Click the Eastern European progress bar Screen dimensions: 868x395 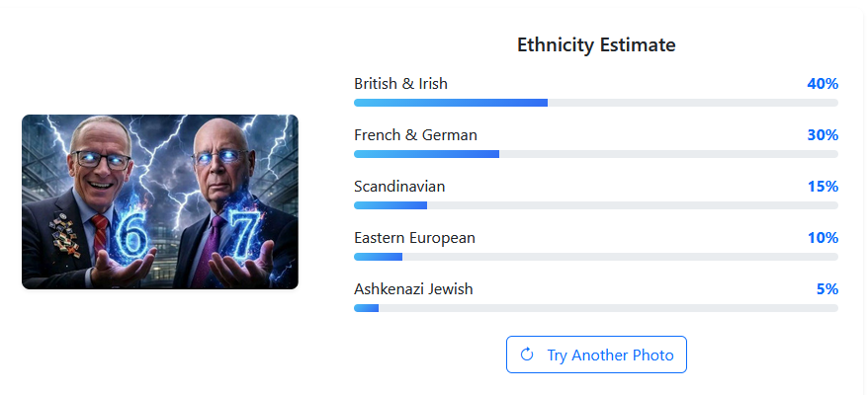(x=595, y=257)
